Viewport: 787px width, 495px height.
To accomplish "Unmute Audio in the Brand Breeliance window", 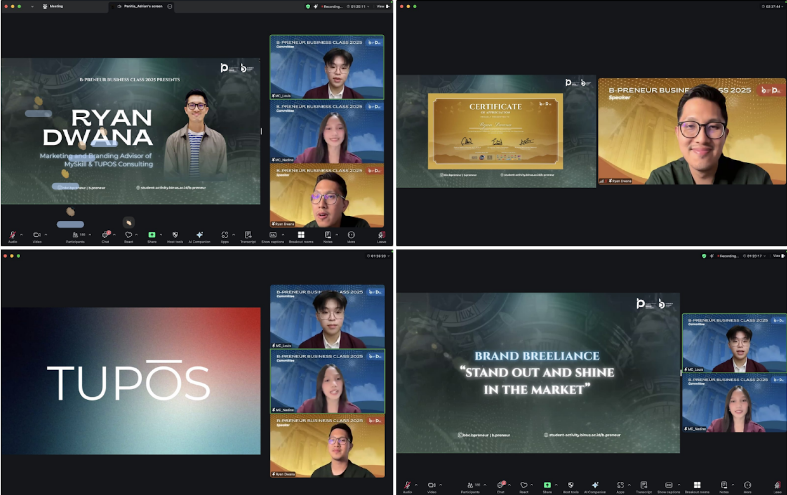I will pos(407,484).
